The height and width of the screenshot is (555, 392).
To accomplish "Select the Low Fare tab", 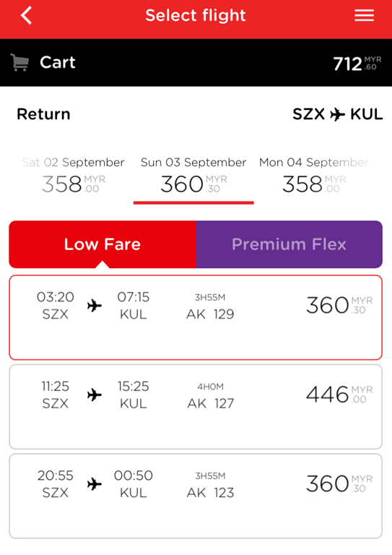I will (103, 244).
